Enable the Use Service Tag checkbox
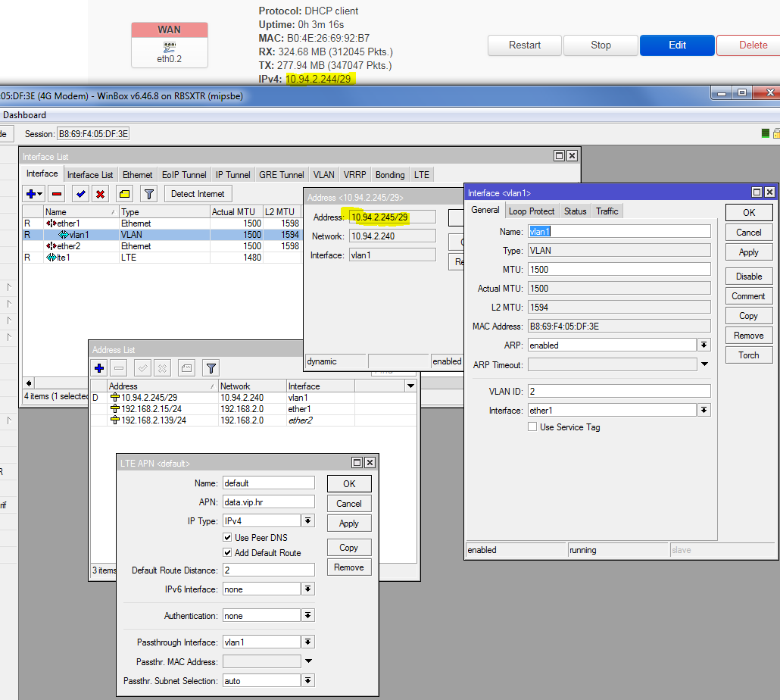 (x=532, y=426)
